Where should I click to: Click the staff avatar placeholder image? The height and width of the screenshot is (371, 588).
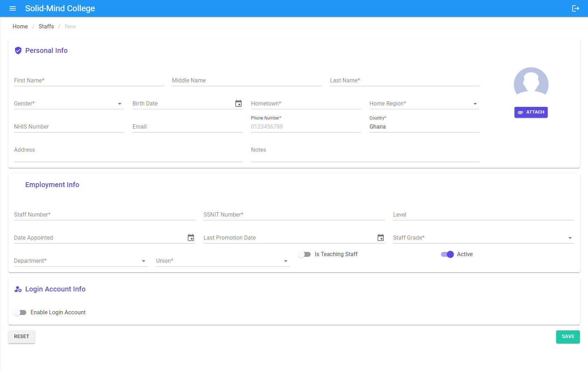point(531,84)
